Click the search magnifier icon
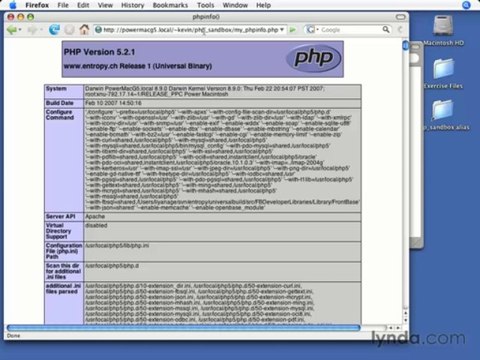Image resolution: width=480 pixels, height=360 pixels. [x=386, y=30]
